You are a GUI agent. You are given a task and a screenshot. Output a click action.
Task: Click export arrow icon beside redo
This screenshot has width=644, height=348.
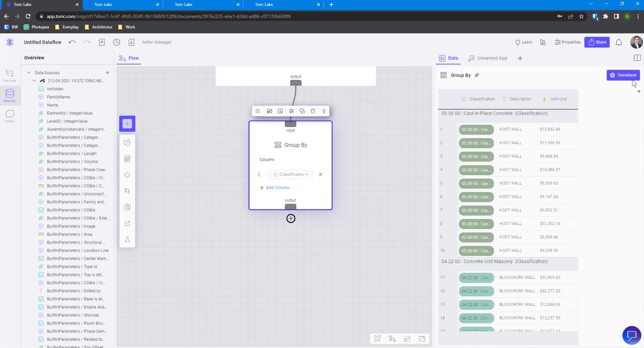(x=102, y=42)
